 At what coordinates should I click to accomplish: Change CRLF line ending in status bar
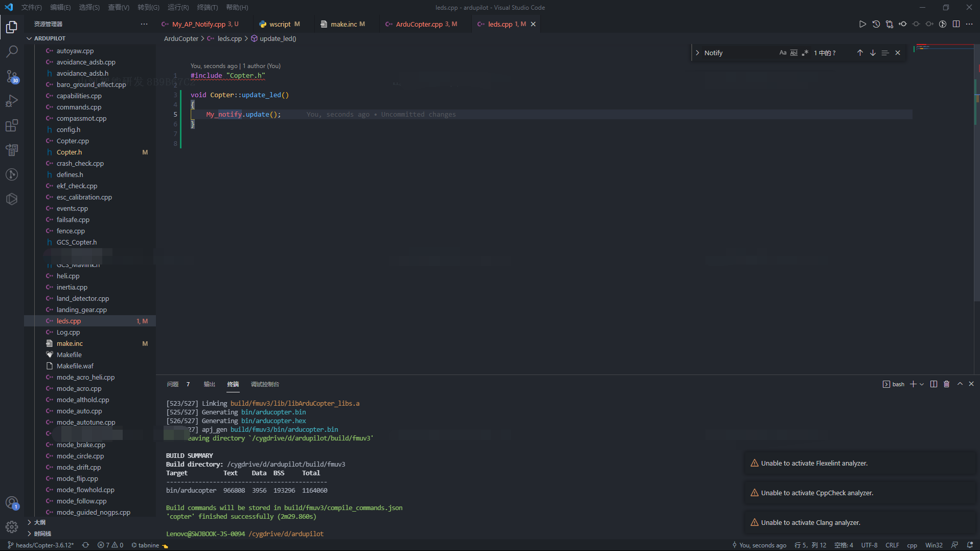[x=892, y=545]
